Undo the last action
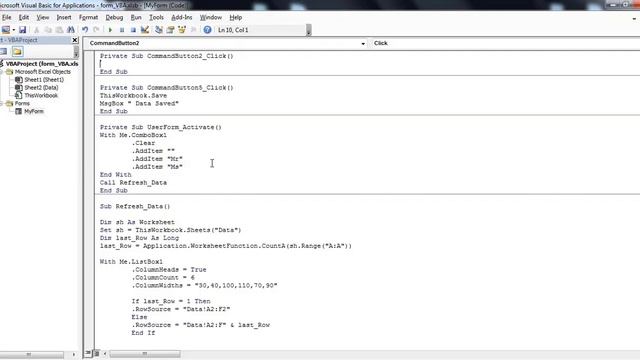Screen dimensions: 640x360 pos(85,30)
